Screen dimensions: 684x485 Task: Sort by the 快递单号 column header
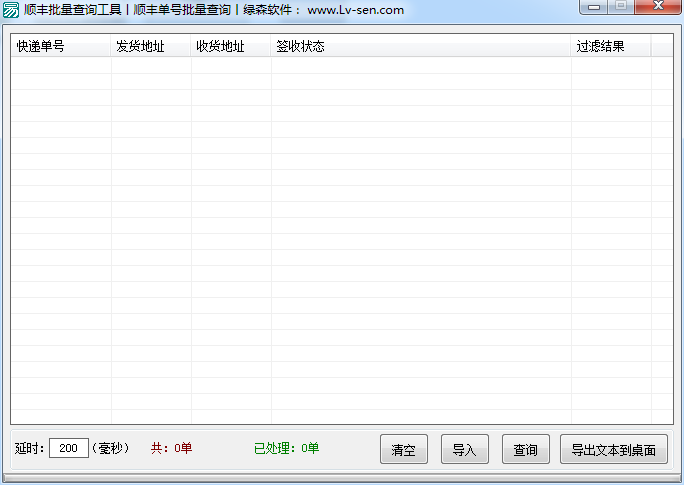coord(61,46)
